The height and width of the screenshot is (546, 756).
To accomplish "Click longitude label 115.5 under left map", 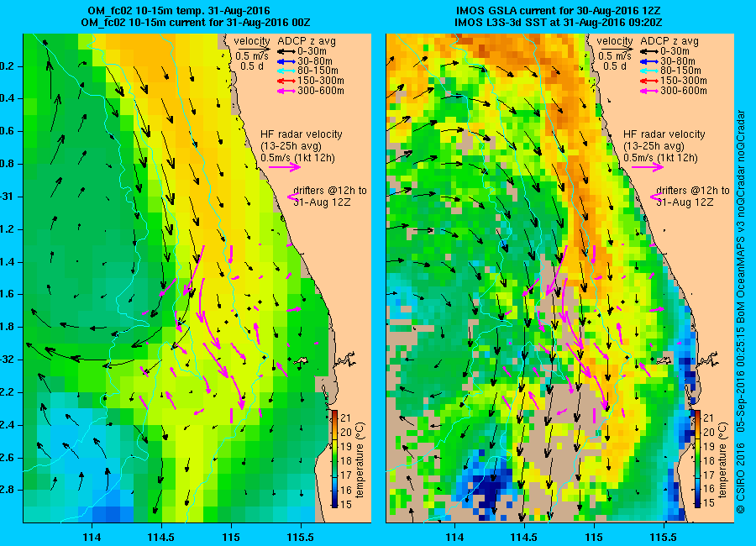I will point(301,537).
